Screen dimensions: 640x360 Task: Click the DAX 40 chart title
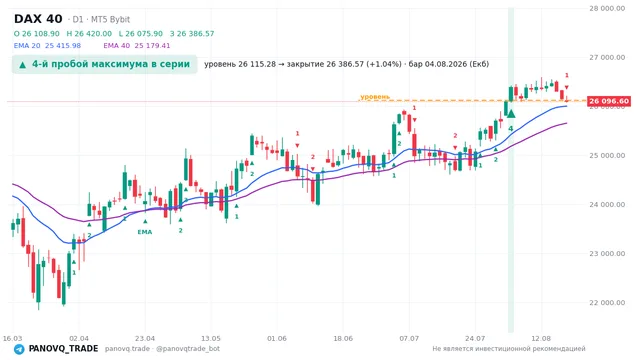pos(38,19)
